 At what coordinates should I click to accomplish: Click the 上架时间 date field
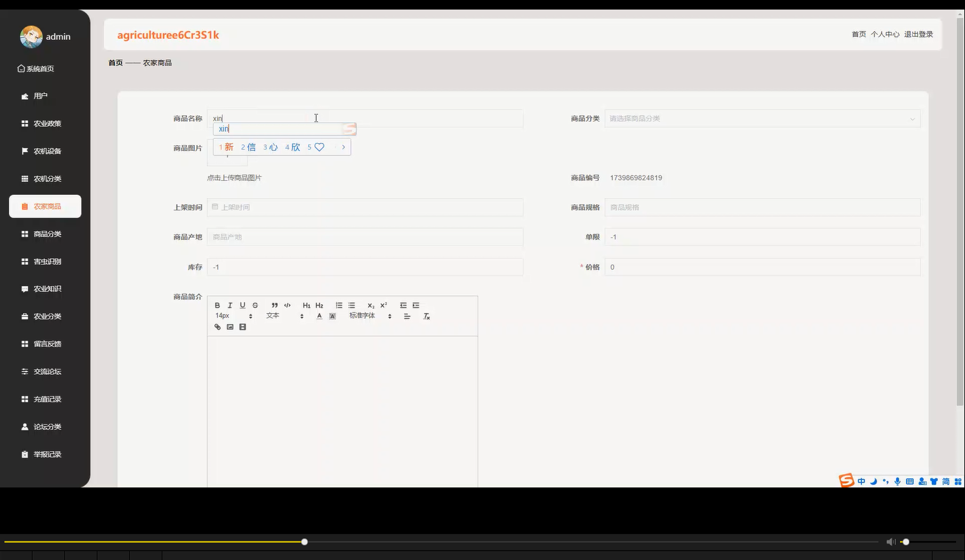365,207
